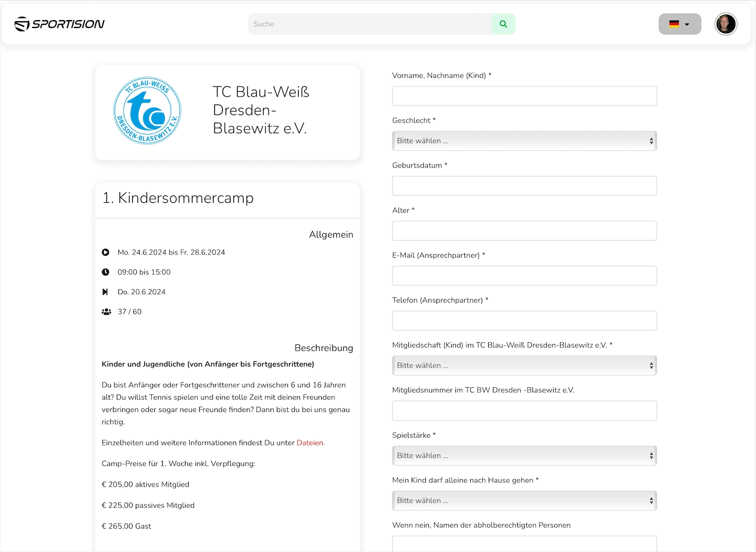This screenshot has height=552, width=756.
Task: Open the German flag language dropdown
Action: pos(679,24)
